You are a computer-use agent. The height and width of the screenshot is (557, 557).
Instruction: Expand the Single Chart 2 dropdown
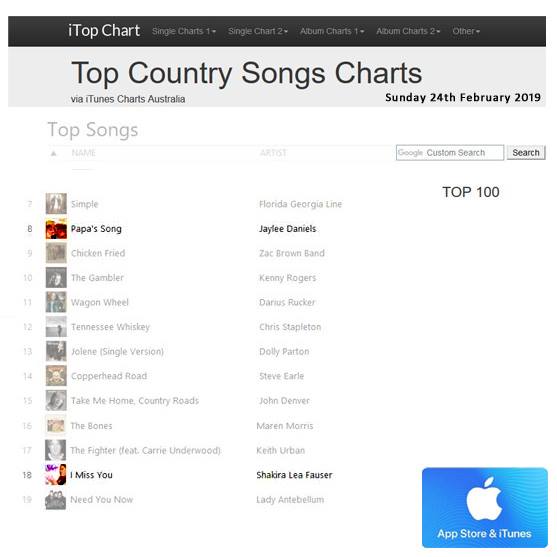258,31
